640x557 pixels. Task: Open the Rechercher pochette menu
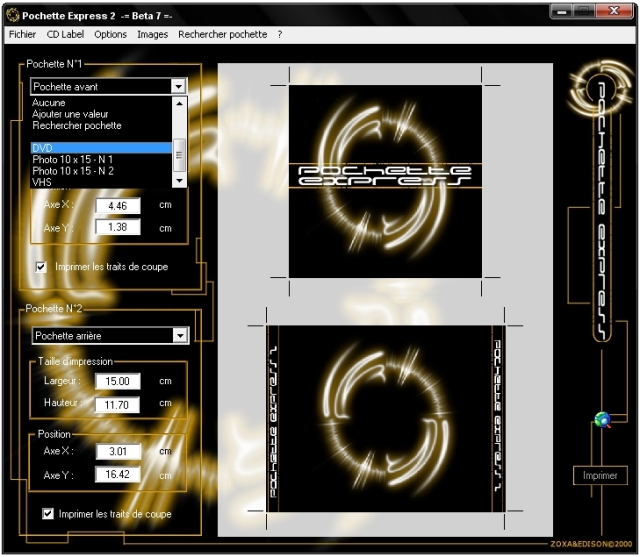coord(223,35)
